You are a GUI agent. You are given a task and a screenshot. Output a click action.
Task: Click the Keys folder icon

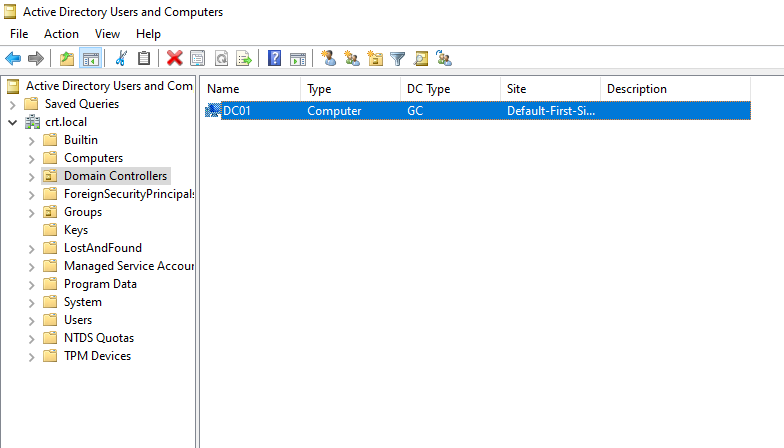(50, 230)
